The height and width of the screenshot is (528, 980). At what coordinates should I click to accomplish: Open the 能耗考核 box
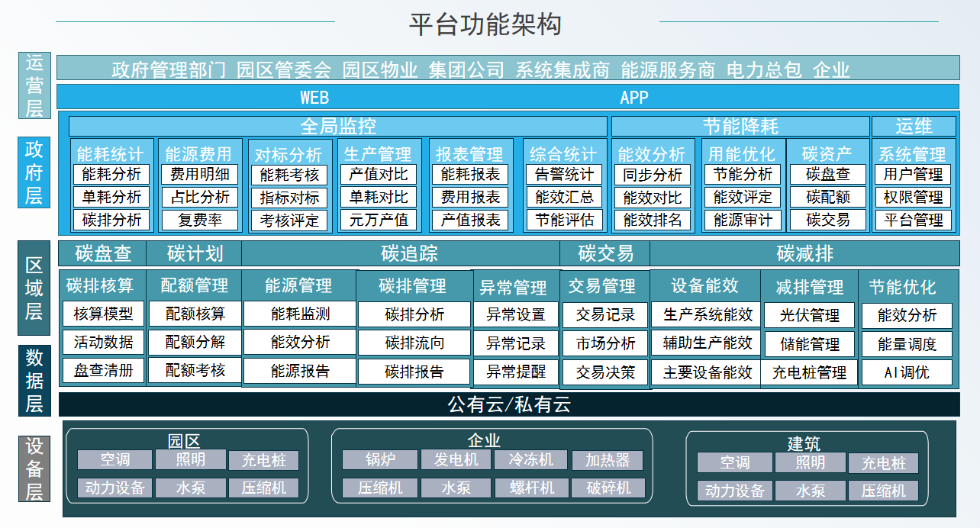point(289,175)
